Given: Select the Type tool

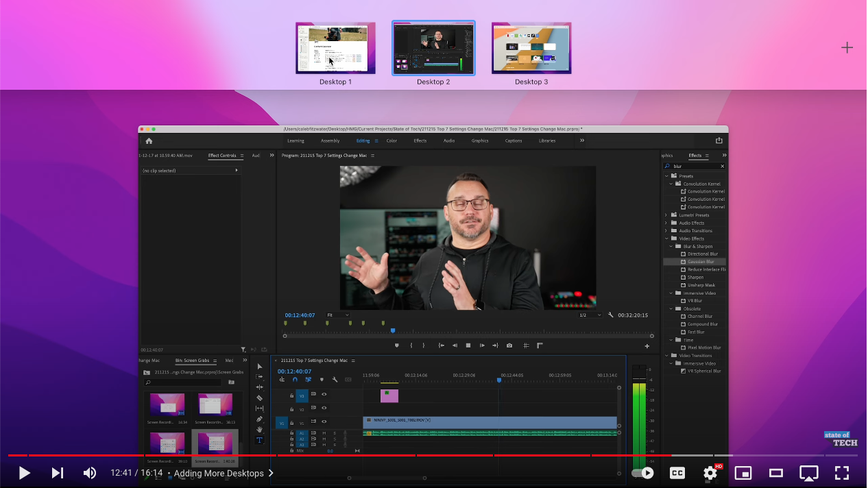Looking at the screenshot, I should click(x=259, y=440).
